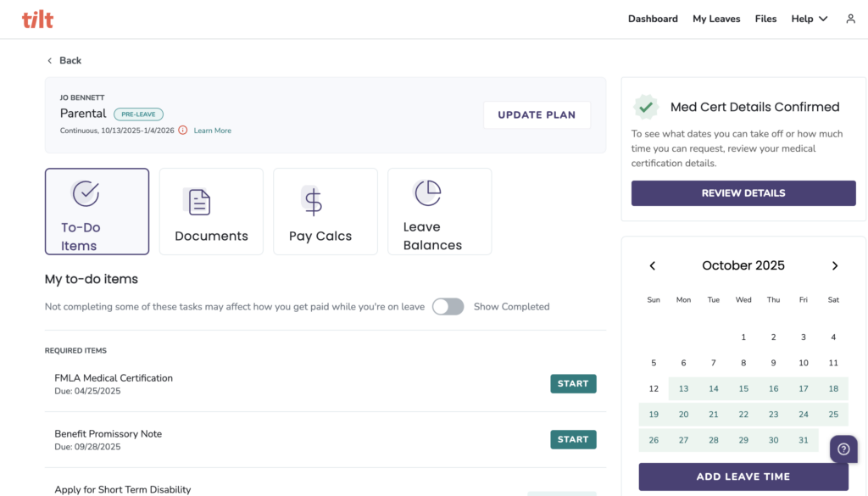Image resolution: width=868 pixels, height=496 pixels.
Task: Click the UPDATE PLAN button
Action: click(537, 115)
